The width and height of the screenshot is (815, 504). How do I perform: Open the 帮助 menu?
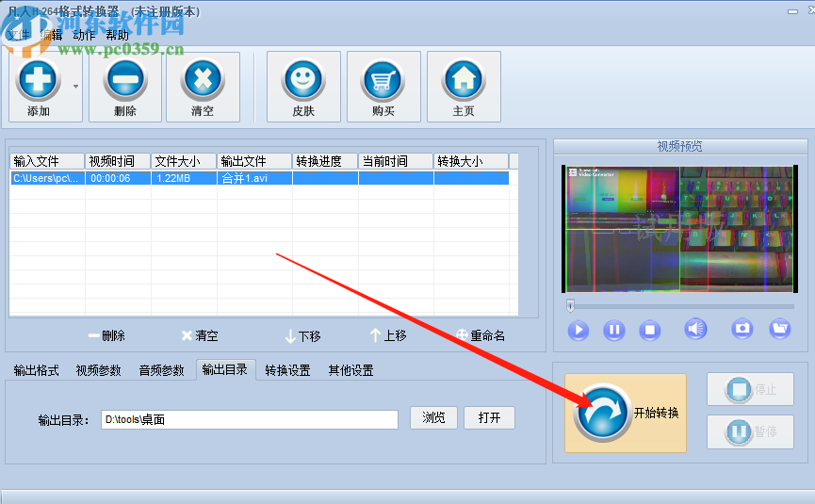[117, 35]
